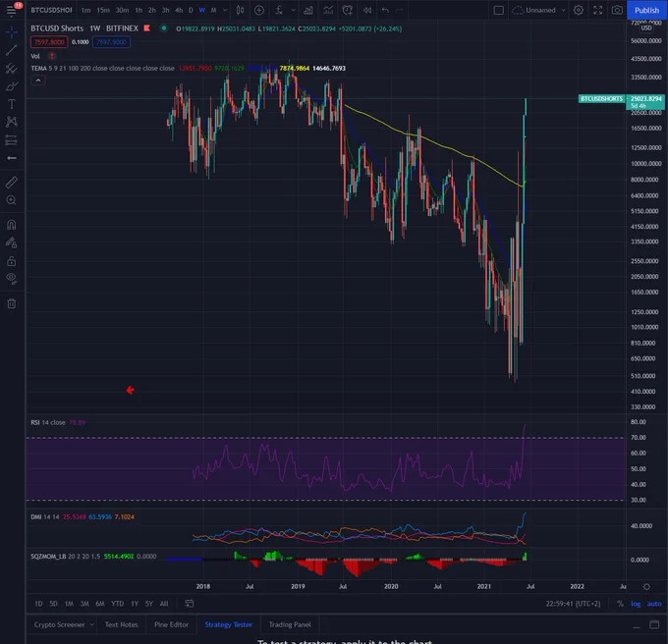Toggle auto scale mode
The height and width of the screenshot is (644, 668).
click(x=654, y=604)
